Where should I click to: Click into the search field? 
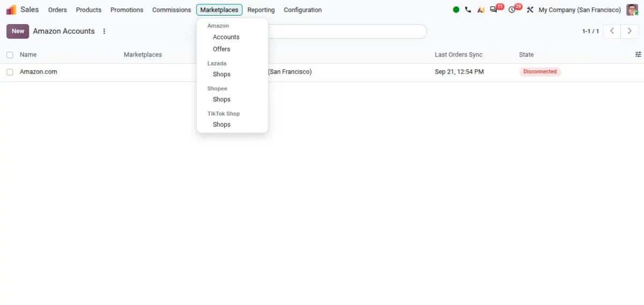(x=347, y=31)
